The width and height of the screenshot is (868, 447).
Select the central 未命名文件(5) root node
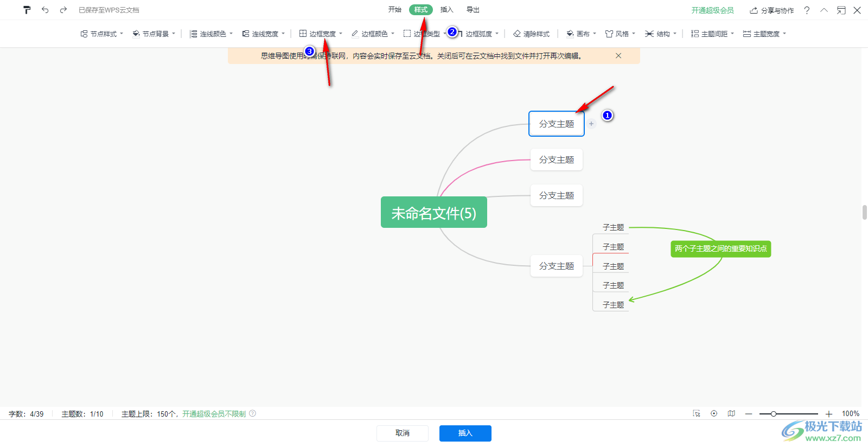434,212
